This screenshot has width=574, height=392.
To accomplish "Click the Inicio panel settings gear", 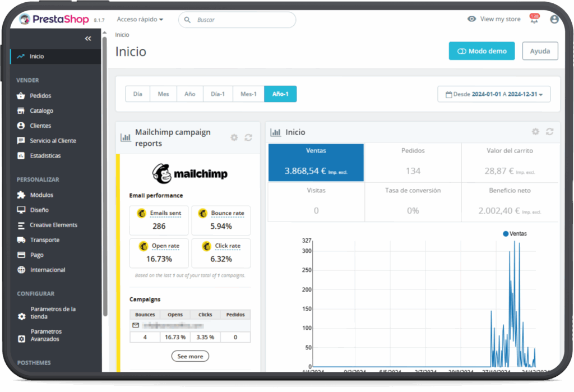I will (535, 131).
